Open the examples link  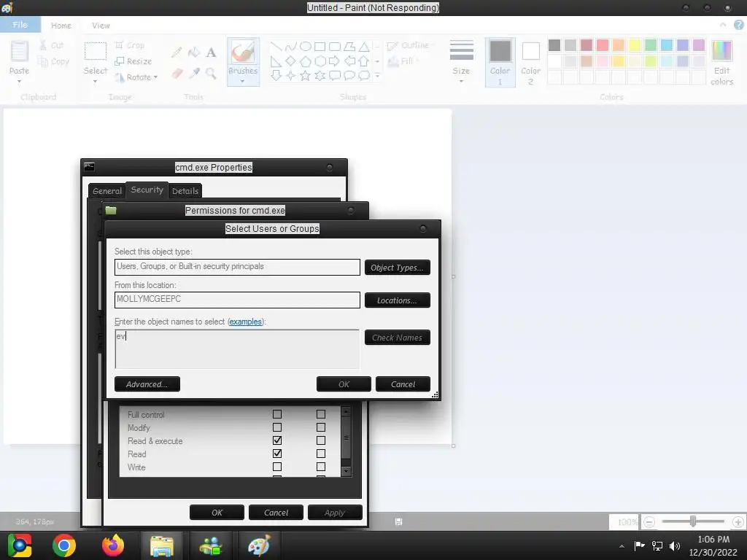(245, 322)
